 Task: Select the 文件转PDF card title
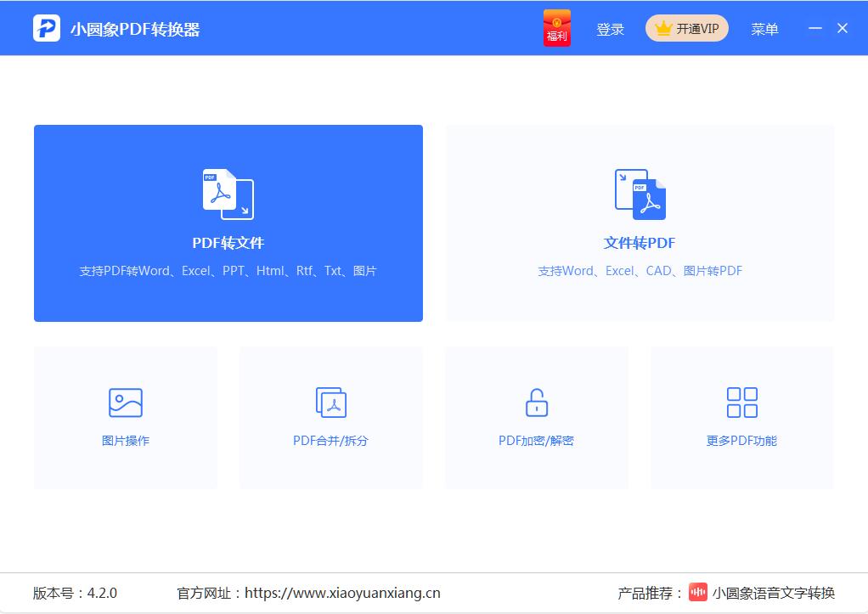coord(640,243)
